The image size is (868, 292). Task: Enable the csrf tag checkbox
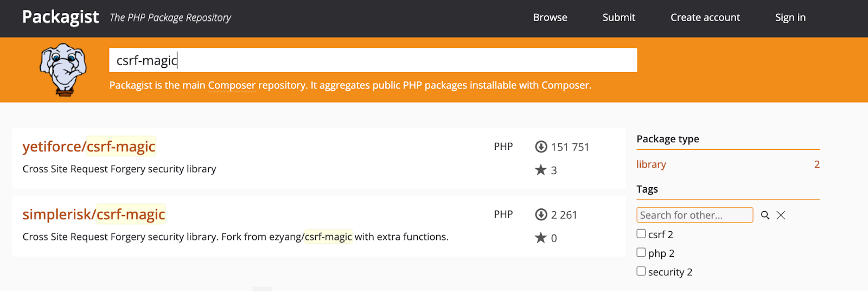click(641, 234)
